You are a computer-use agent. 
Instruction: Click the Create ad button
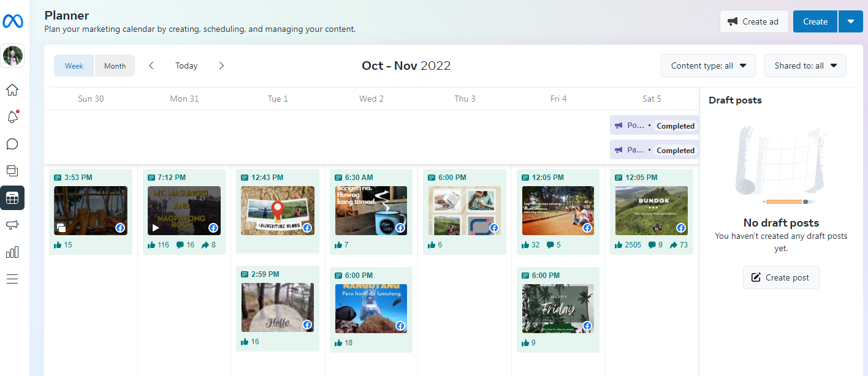[x=753, y=21]
